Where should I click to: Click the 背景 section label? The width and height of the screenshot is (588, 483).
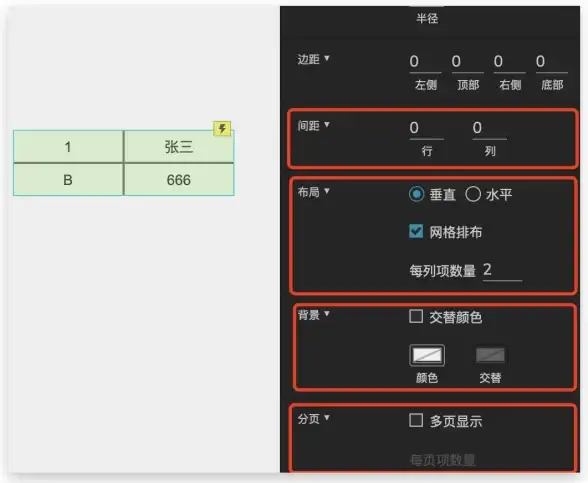click(309, 315)
